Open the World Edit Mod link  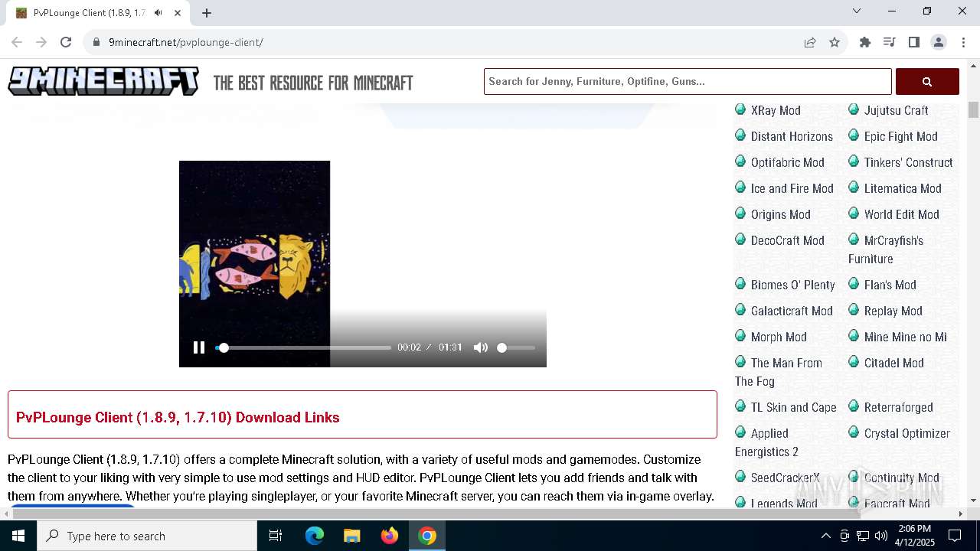[901, 214]
